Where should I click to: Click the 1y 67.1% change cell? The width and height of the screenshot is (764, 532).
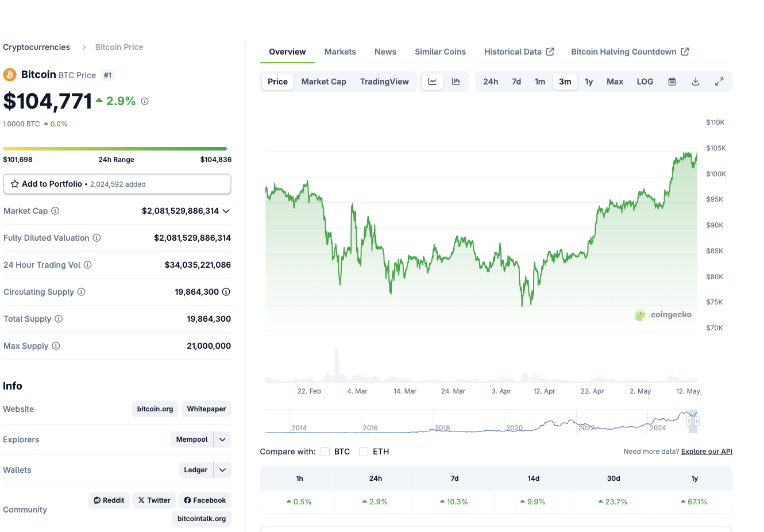click(693, 502)
